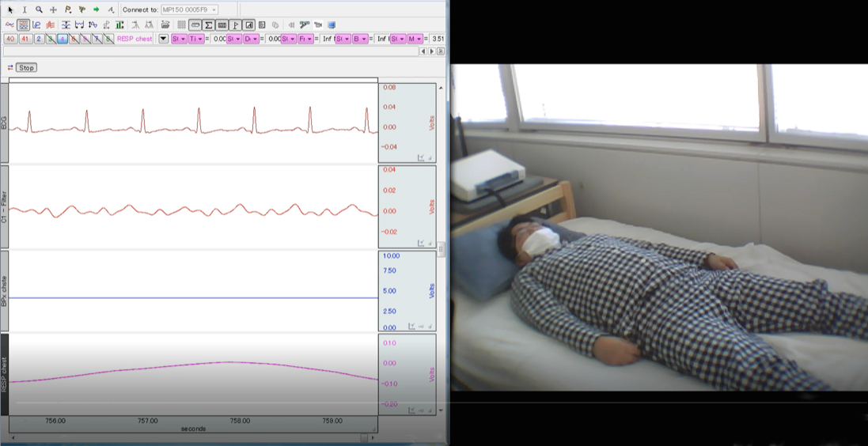This screenshot has width=868, height=446.
Task: Click the green arrow jump tool
Action: point(97,9)
